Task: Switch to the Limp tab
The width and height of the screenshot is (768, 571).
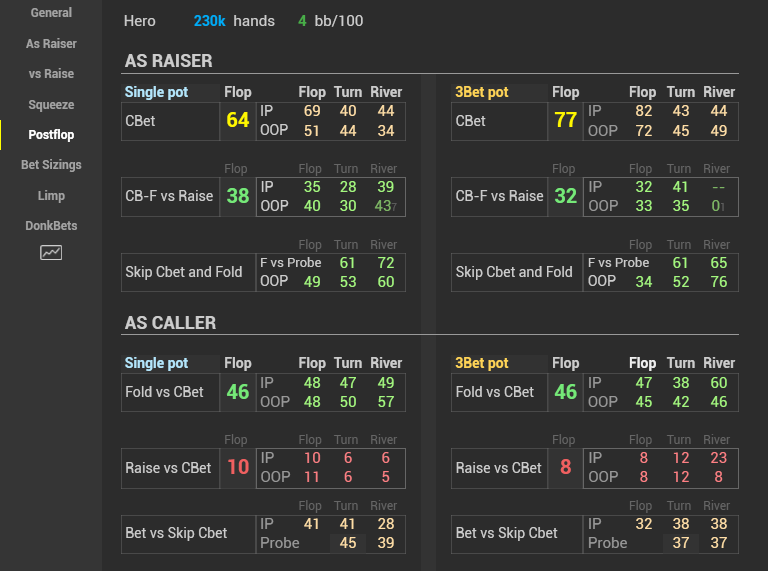Action: click(51, 196)
